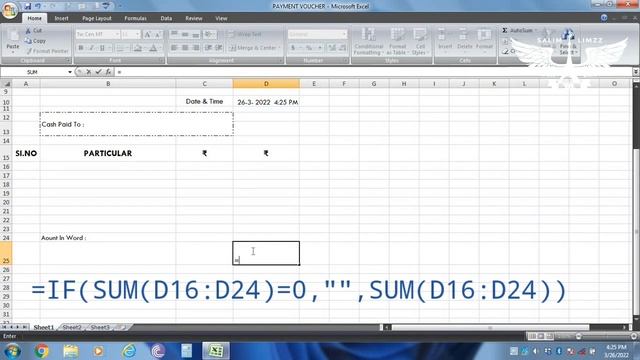The image size is (640, 360).
Task: Click the AutoSum sigma icon
Action: coord(505,31)
